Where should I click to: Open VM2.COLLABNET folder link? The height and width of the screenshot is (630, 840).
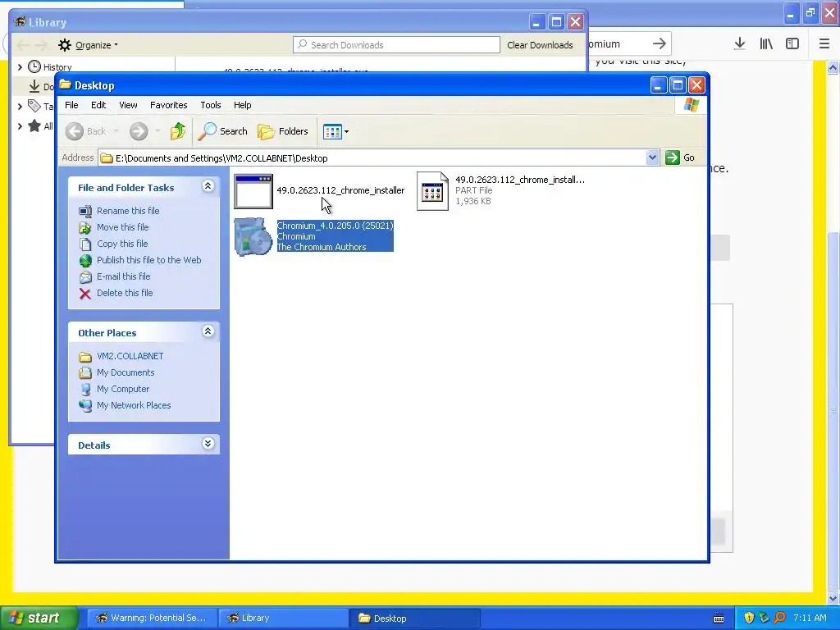130,356
